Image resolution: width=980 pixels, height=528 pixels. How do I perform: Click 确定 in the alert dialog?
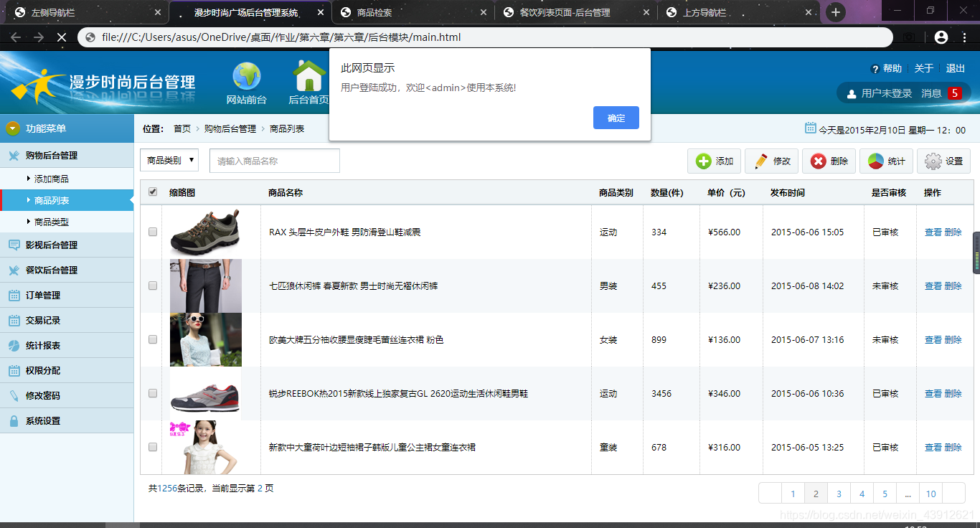point(616,118)
